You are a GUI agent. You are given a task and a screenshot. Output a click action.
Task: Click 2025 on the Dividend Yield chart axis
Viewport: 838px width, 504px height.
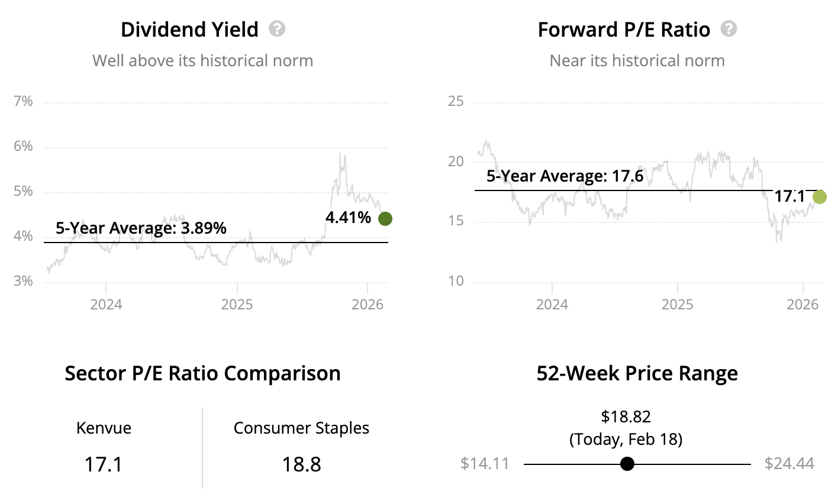[x=237, y=305]
